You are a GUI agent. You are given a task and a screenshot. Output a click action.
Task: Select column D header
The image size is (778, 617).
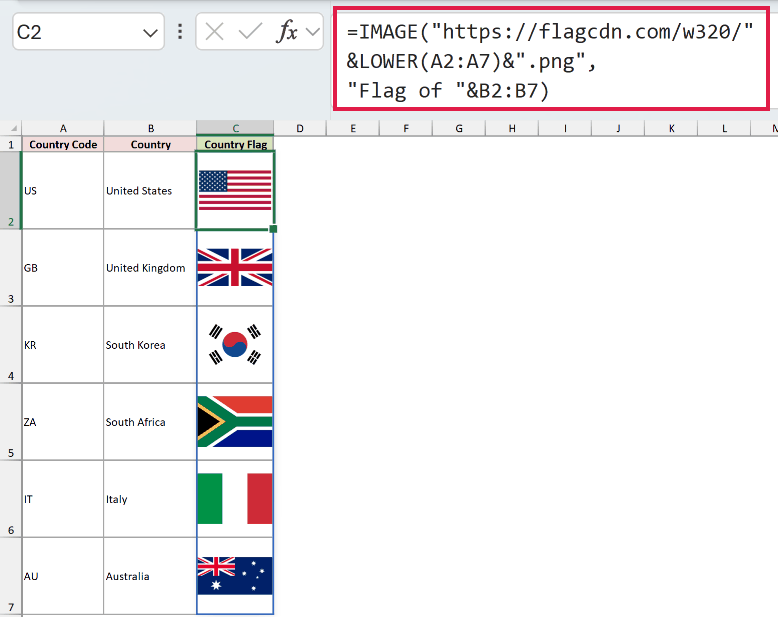[x=300, y=128]
